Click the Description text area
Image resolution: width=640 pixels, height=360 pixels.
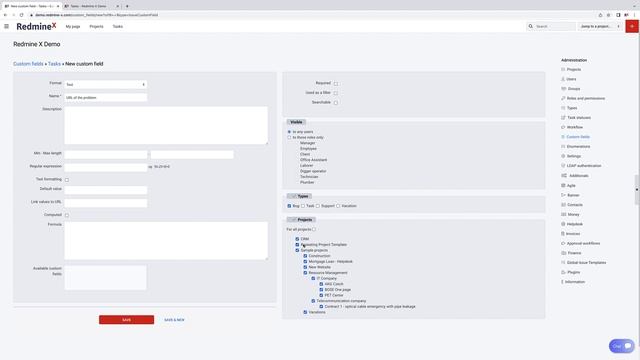point(166,125)
